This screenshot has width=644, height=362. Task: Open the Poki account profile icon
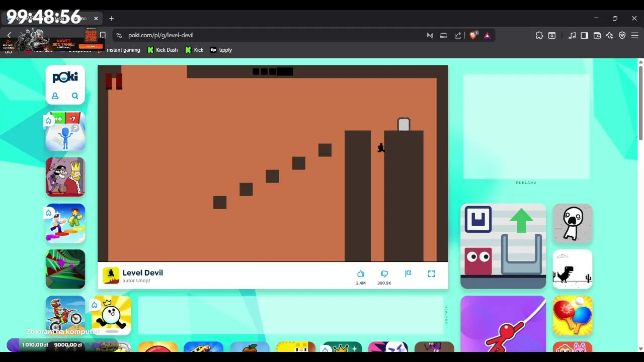pyautogui.click(x=55, y=96)
